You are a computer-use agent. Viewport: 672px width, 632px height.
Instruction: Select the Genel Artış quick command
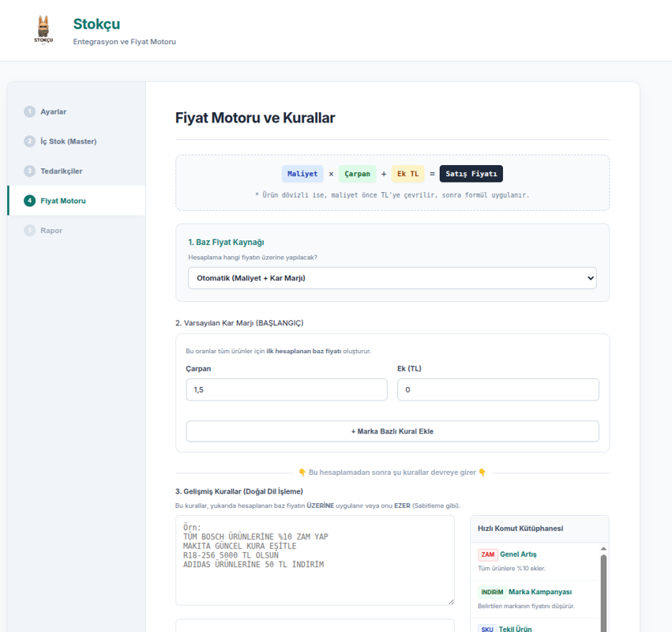point(518,555)
